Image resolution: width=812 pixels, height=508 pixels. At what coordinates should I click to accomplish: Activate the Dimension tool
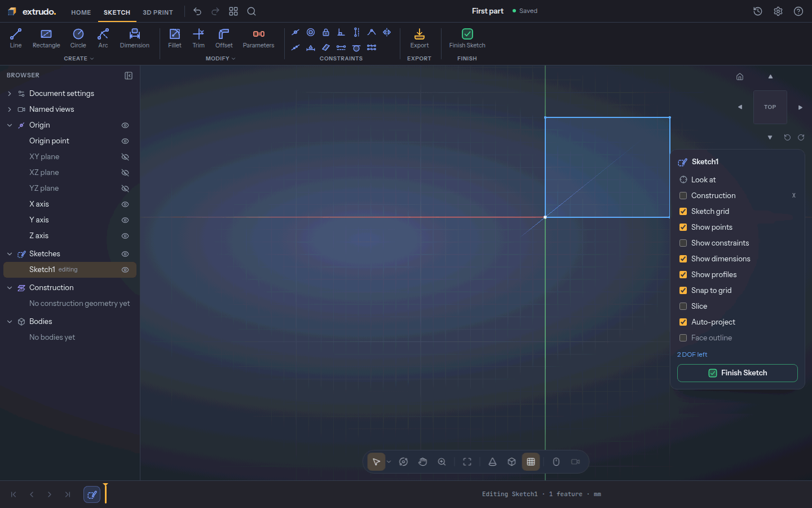[135, 38]
